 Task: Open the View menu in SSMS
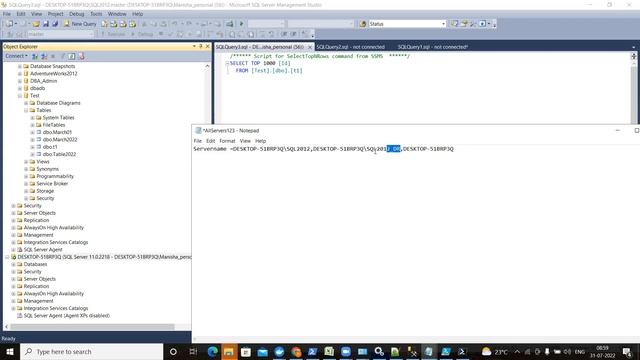tap(36, 14)
